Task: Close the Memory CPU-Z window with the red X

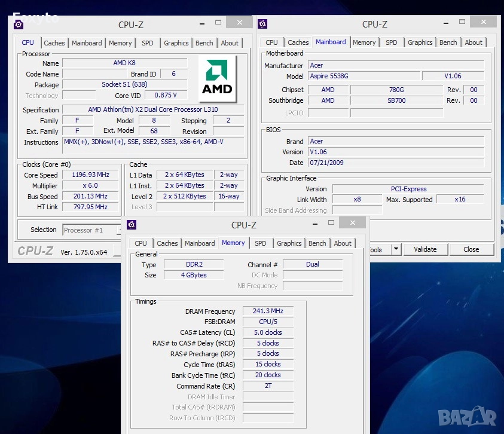Action: (352, 222)
